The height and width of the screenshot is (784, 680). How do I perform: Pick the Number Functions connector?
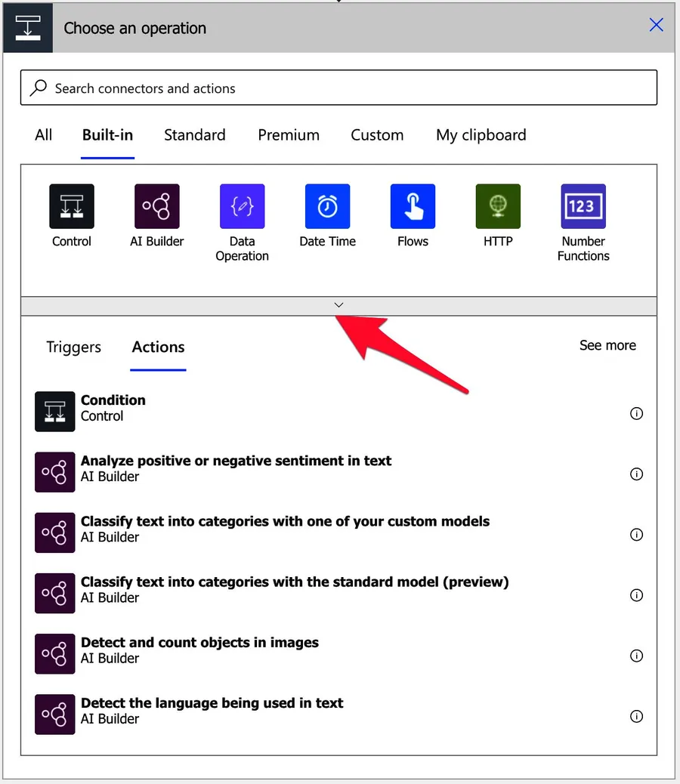click(x=583, y=206)
